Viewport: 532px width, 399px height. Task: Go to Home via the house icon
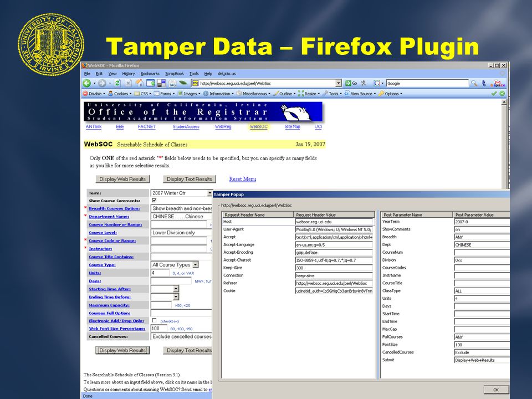tap(139, 83)
